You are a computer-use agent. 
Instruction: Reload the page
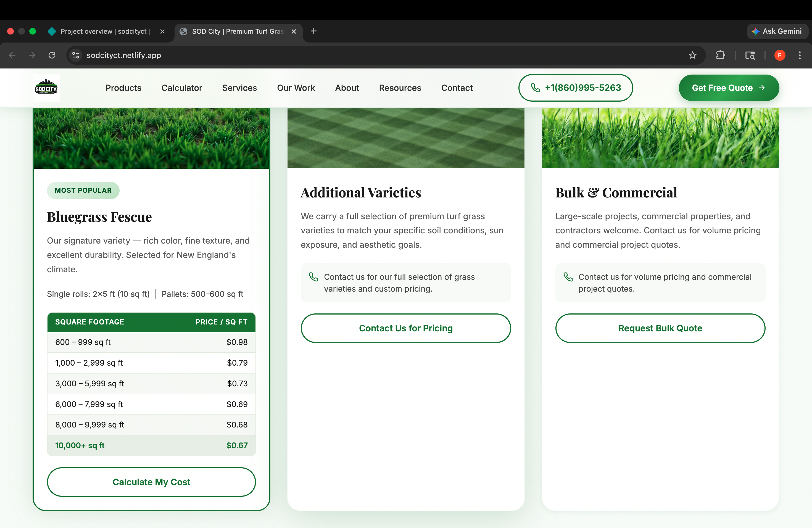[x=52, y=55]
